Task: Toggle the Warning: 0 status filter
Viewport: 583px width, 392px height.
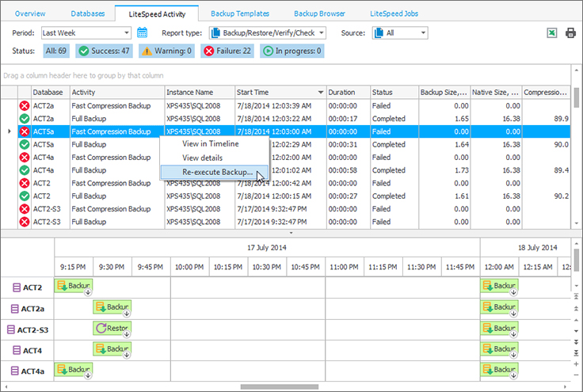Action: coord(166,51)
